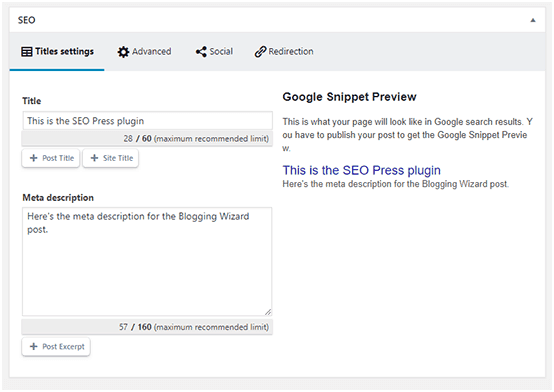
Task: Click the SEO panel heading
Action: (26, 20)
